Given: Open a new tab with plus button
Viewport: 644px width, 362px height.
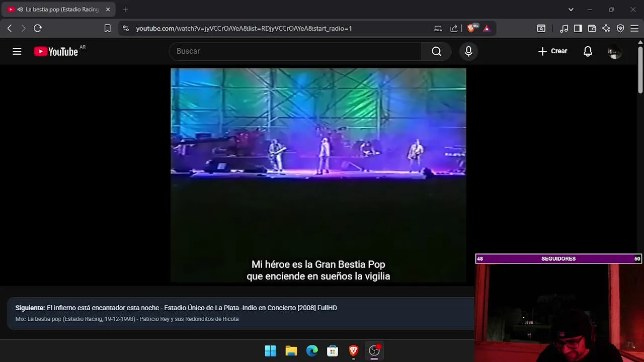Looking at the screenshot, I should (x=125, y=10).
